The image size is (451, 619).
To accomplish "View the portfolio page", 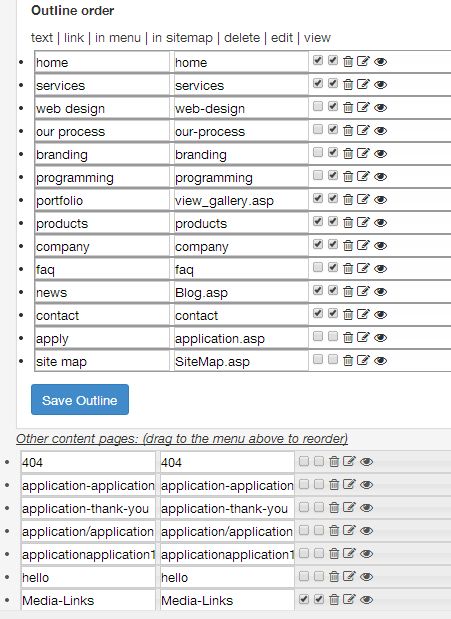I will click(x=380, y=200).
